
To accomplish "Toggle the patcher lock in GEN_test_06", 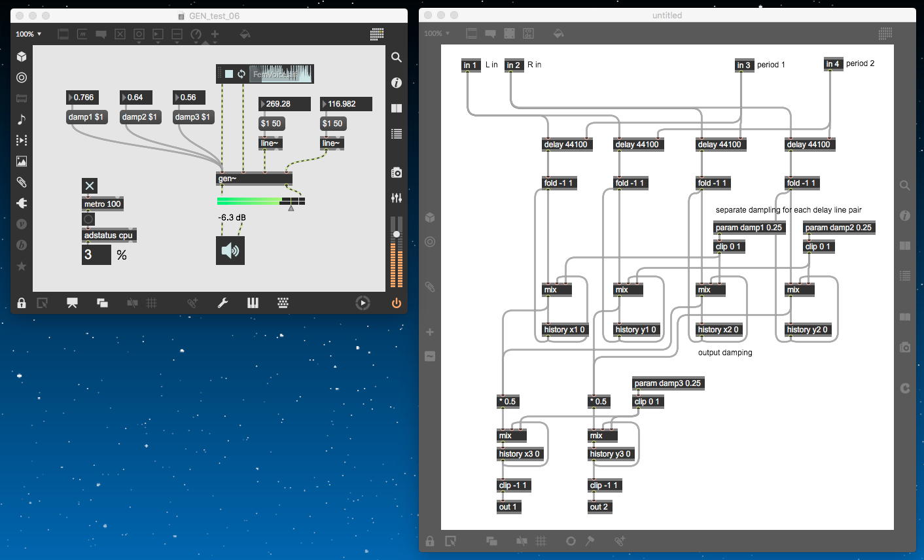I will coord(22,303).
